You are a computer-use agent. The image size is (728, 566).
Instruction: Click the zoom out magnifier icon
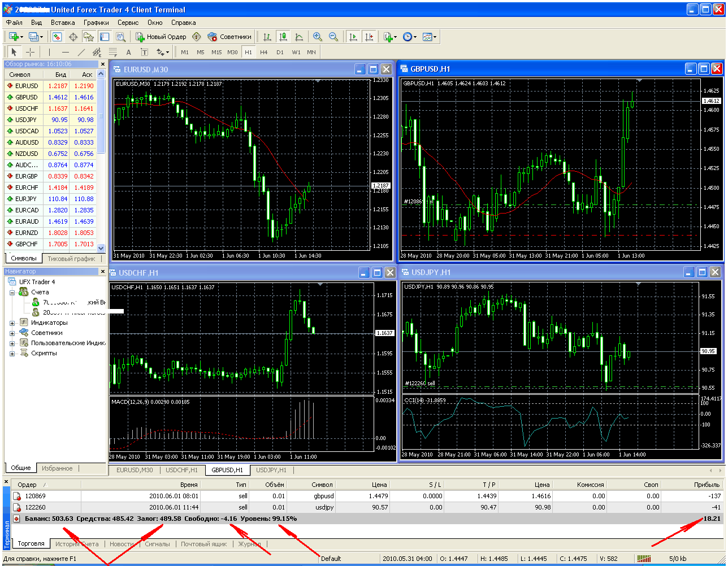(333, 37)
